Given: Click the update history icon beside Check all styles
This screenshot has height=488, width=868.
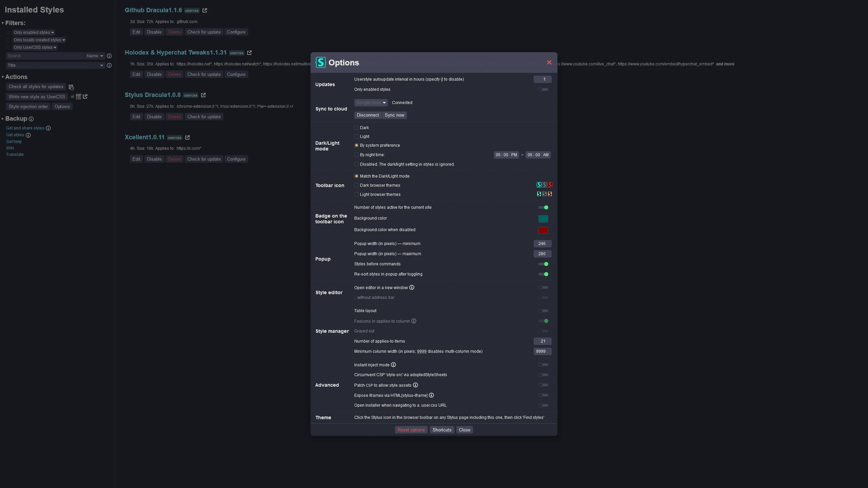Looking at the screenshot, I should (x=71, y=87).
